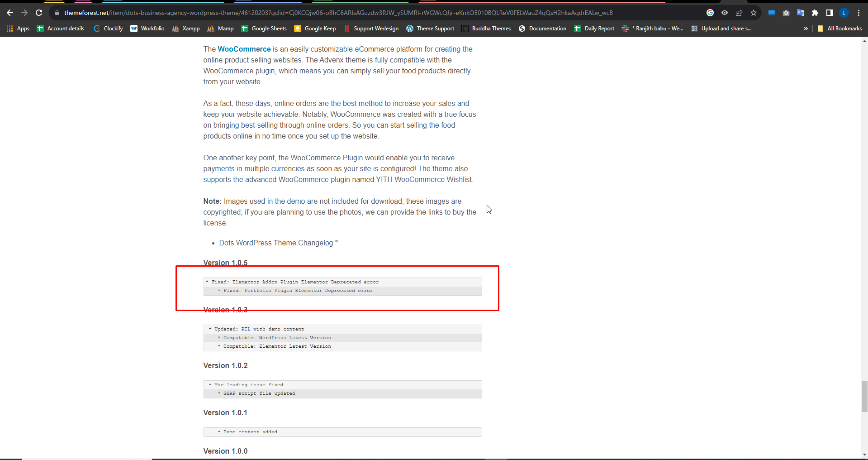This screenshot has width=868, height=460.
Task: Open the Google Sheets bookmark
Action: (x=264, y=29)
